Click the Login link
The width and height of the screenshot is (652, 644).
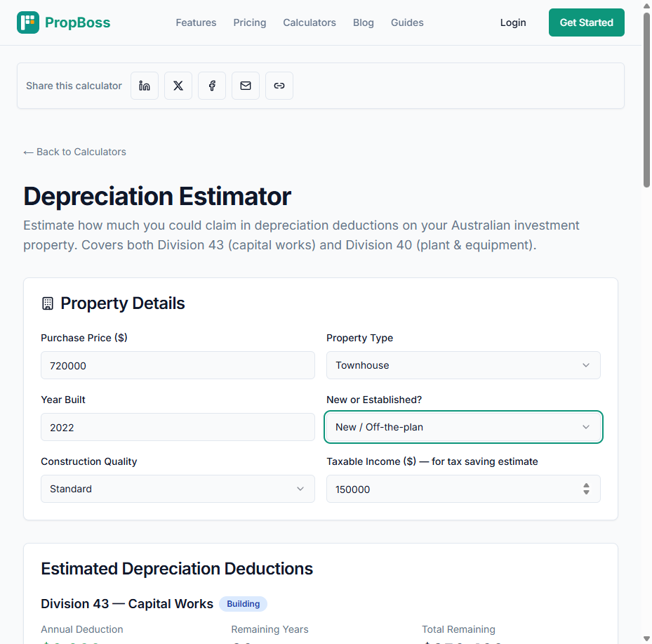pos(513,22)
